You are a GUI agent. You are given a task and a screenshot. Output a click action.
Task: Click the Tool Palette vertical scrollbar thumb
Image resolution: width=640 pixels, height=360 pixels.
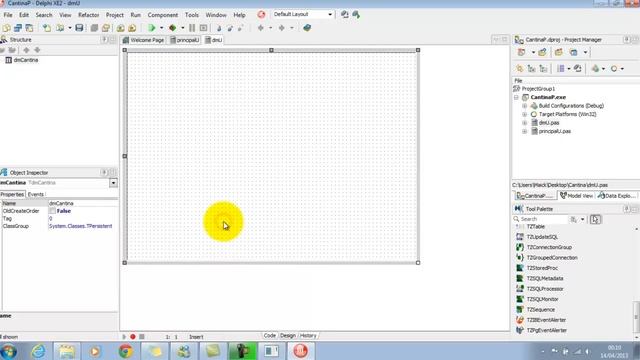636,316
